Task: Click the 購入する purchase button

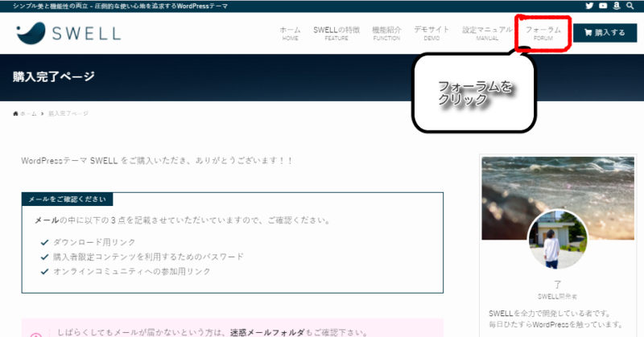Action: tap(605, 32)
